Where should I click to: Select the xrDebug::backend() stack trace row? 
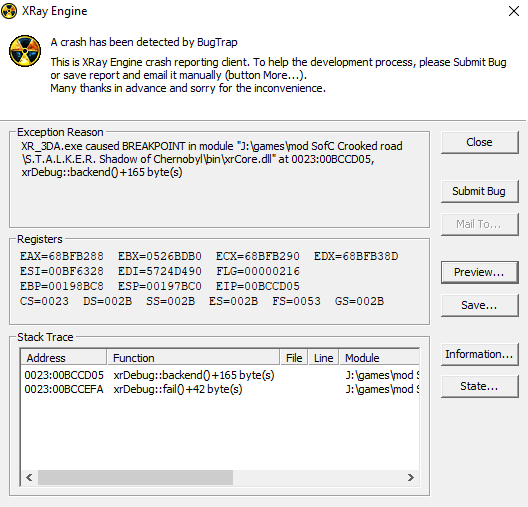pos(221,375)
